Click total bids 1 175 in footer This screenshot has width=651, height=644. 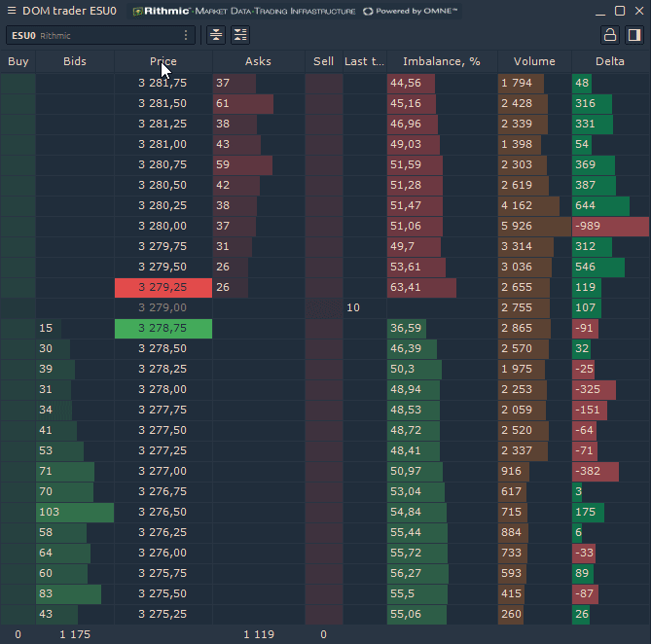[75, 634]
